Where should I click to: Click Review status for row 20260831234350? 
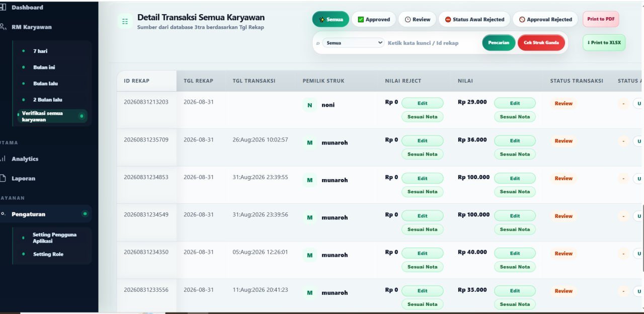[x=563, y=254]
